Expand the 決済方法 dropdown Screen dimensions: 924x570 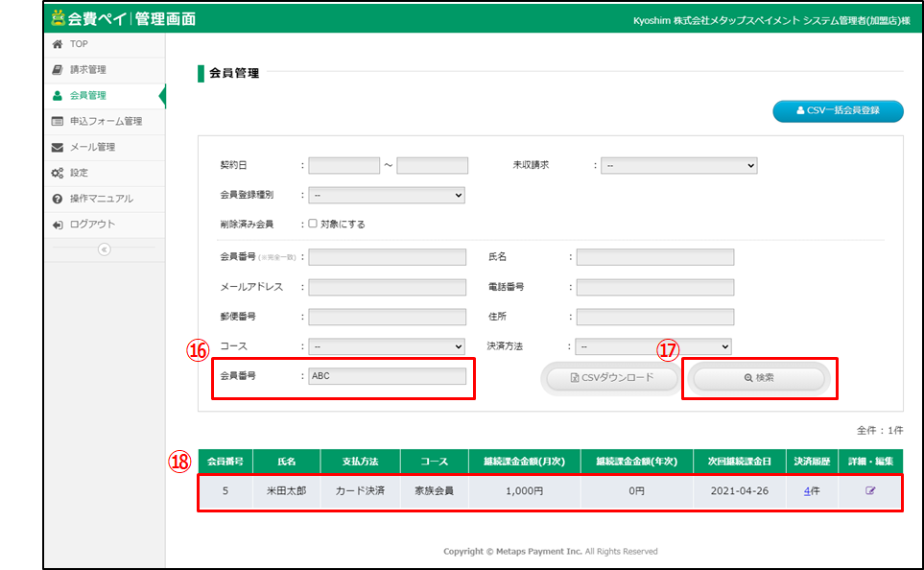(653, 346)
